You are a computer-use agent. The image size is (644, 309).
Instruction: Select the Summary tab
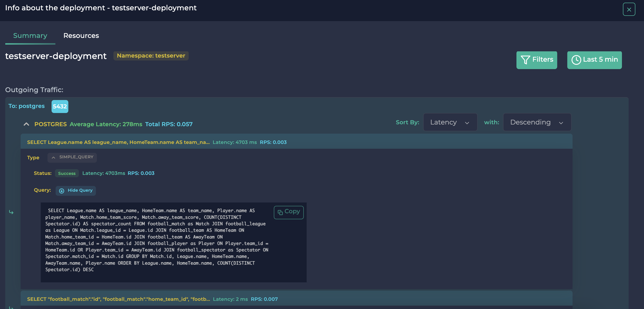coord(30,36)
